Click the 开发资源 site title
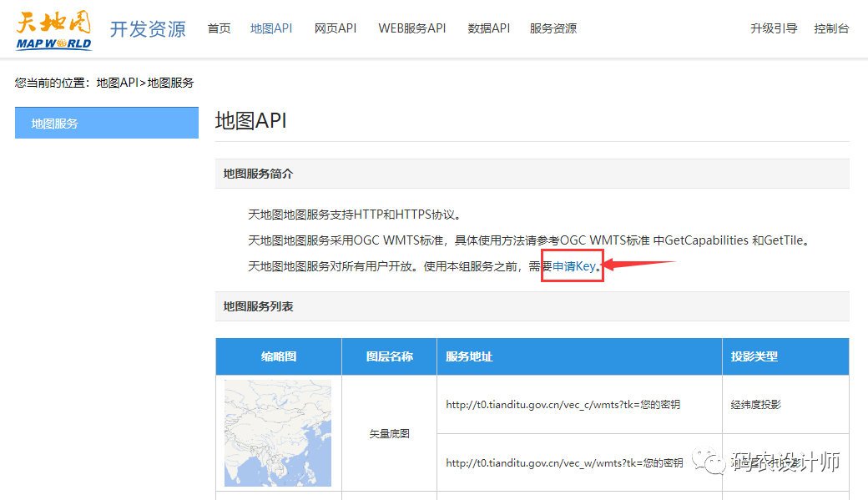The image size is (868, 500). (148, 29)
